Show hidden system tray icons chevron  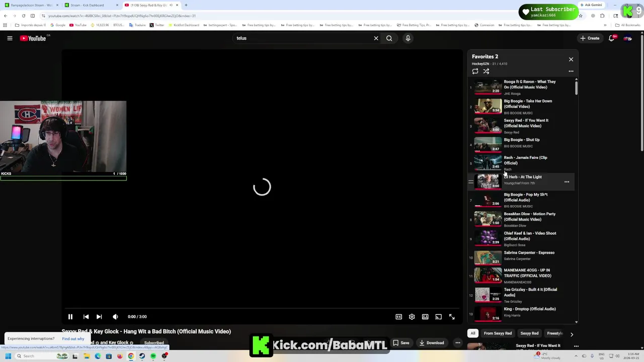[577, 356]
